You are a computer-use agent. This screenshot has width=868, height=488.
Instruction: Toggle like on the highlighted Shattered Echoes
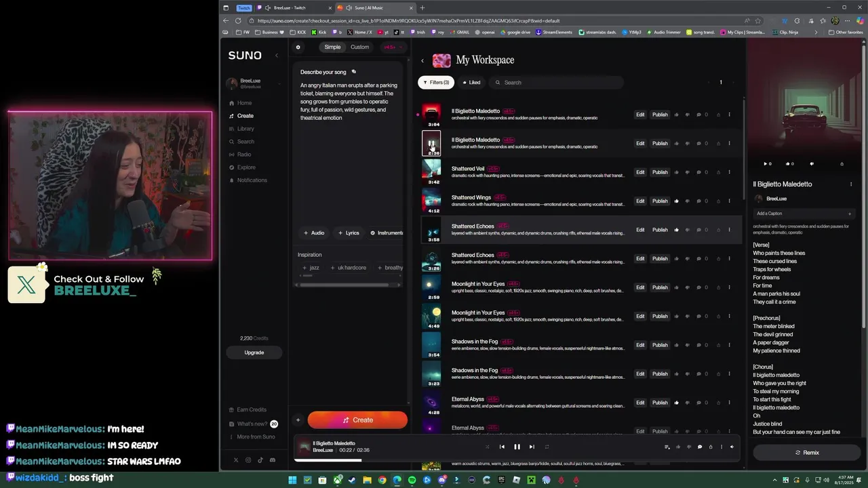tap(676, 230)
